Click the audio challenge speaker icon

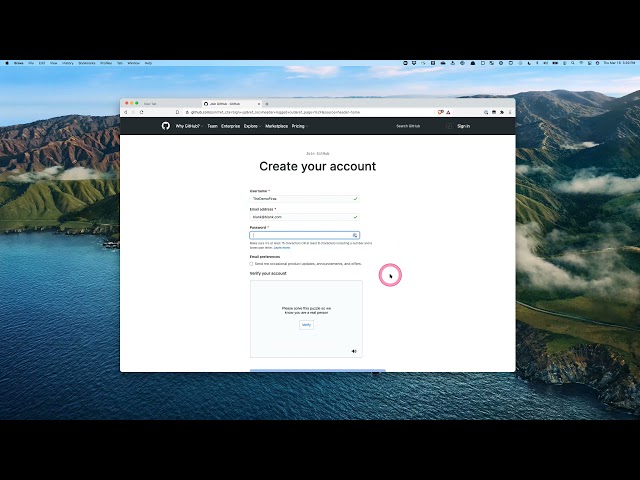tap(354, 351)
